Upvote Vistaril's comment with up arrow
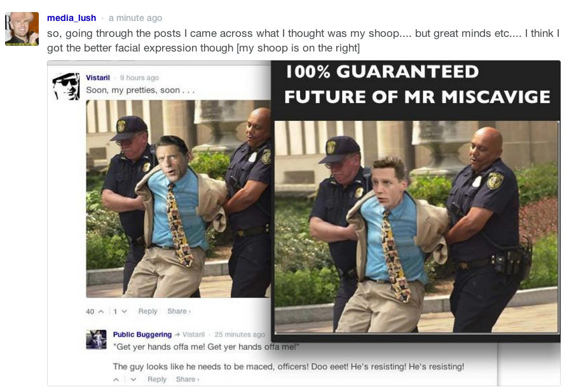Screen dimensions: 581x392 (x=101, y=311)
